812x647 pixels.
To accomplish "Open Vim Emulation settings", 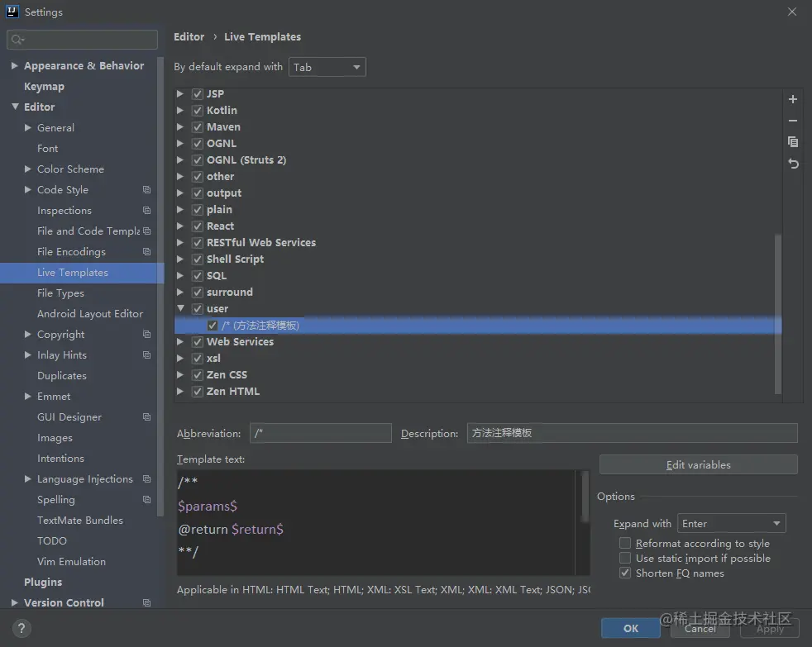I will coord(71,562).
